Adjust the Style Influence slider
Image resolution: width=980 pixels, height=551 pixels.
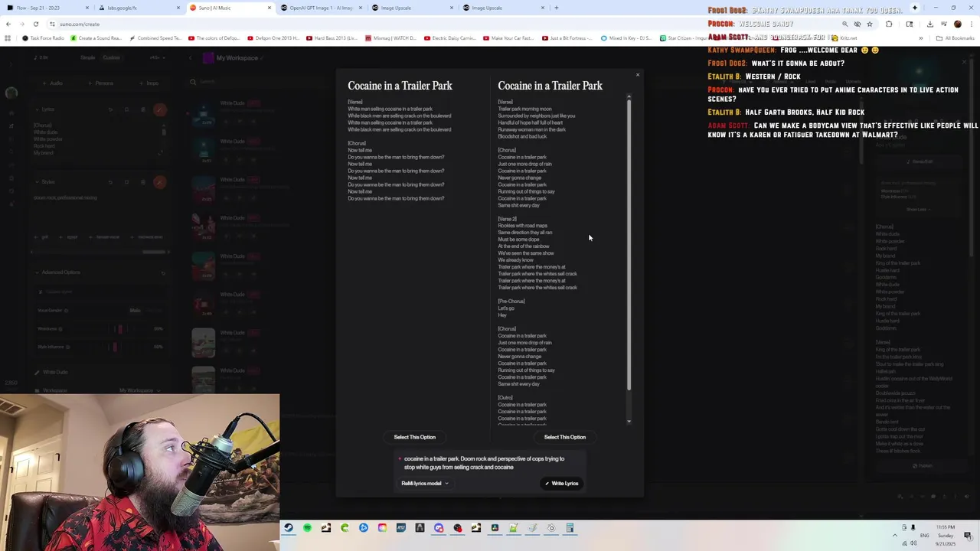click(x=115, y=347)
